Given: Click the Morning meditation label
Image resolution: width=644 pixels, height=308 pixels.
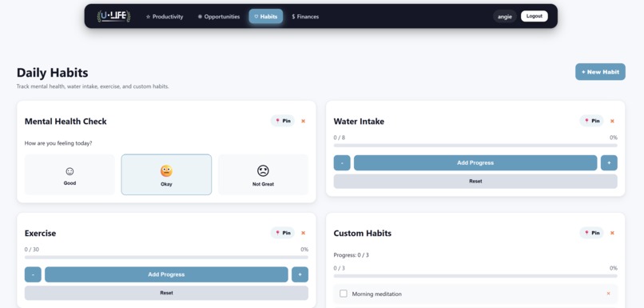Looking at the screenshot, I should click(x=376, y=294).
